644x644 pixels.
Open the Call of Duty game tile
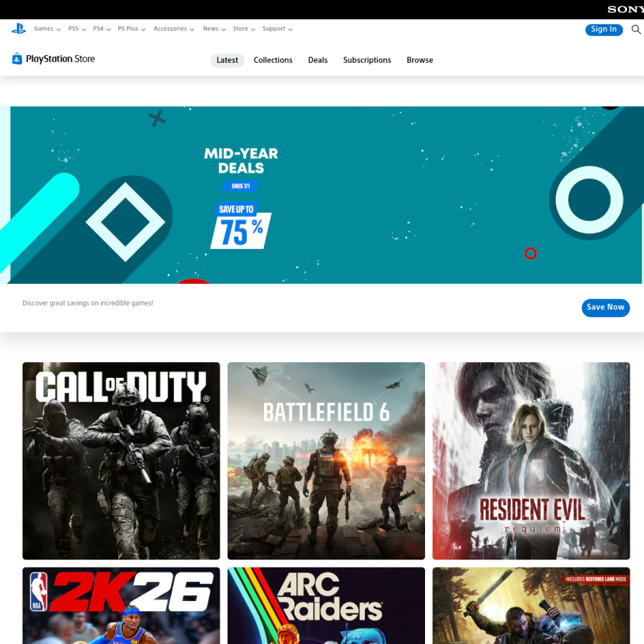[x=121, y=461]
